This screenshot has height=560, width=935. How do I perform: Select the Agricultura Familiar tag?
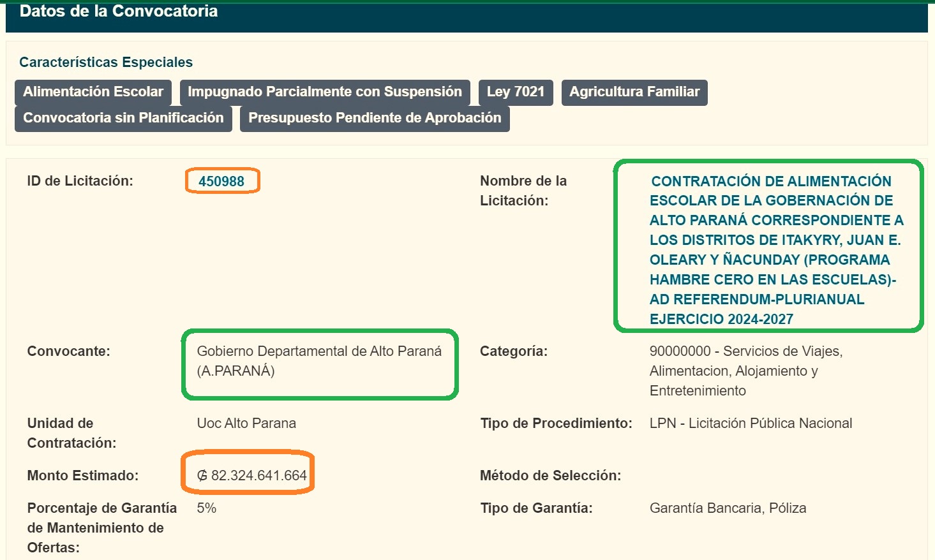(634, 92)
